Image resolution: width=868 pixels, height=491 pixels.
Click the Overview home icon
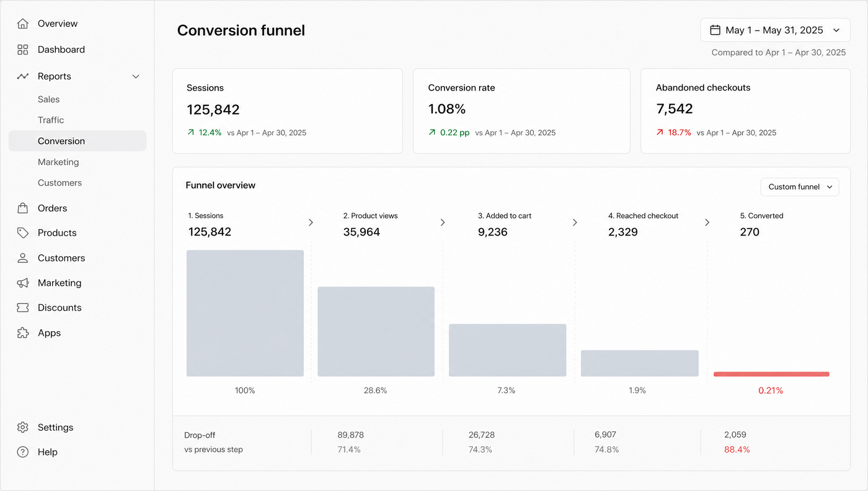23,24
